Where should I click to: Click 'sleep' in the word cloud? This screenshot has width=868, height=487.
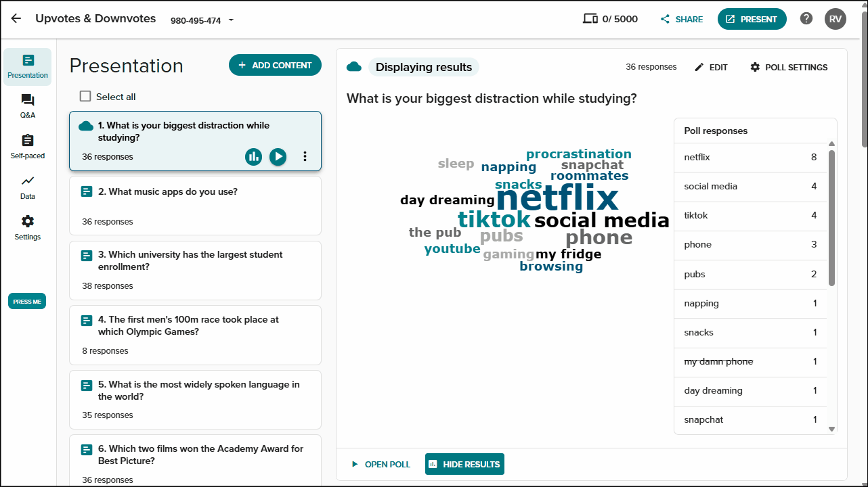pos(456,164)
